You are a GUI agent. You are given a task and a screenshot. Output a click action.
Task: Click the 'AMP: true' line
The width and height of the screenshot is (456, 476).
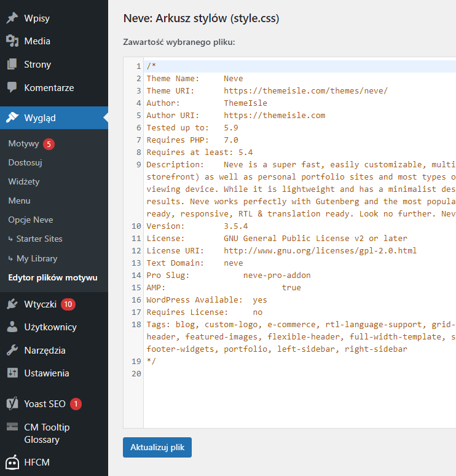click(x=224, y=287)
